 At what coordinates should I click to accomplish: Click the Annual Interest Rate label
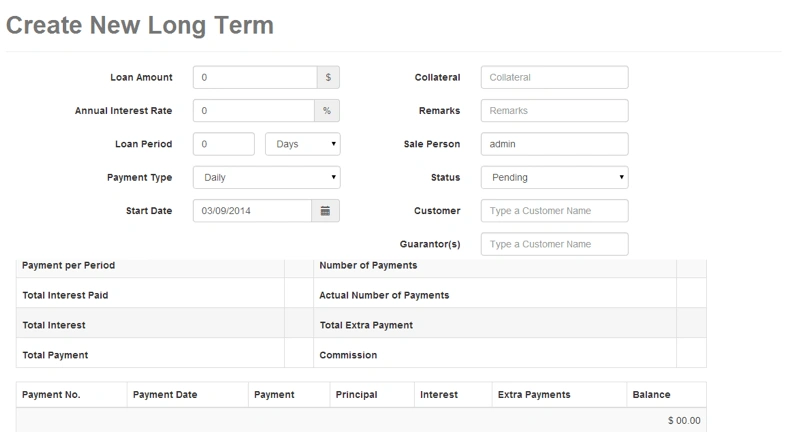click(123, 111)
